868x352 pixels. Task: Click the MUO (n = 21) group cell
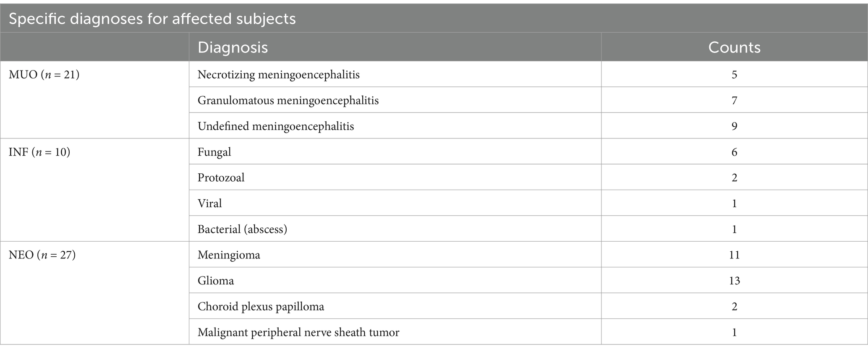point(44,75)
